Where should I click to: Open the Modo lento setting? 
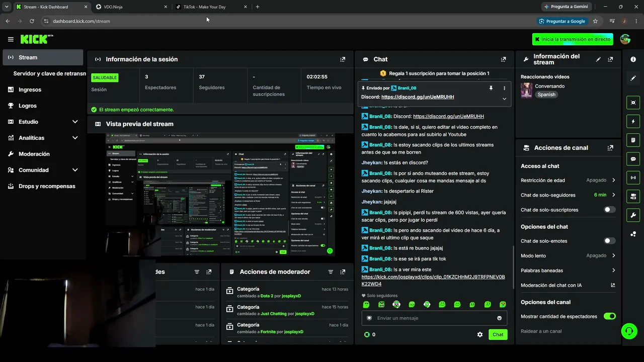568,255
